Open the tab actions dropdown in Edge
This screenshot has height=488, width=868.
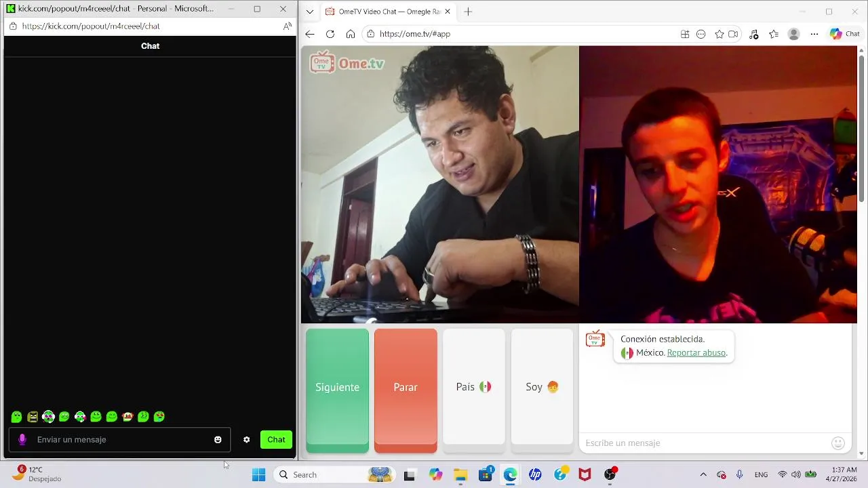310,12
